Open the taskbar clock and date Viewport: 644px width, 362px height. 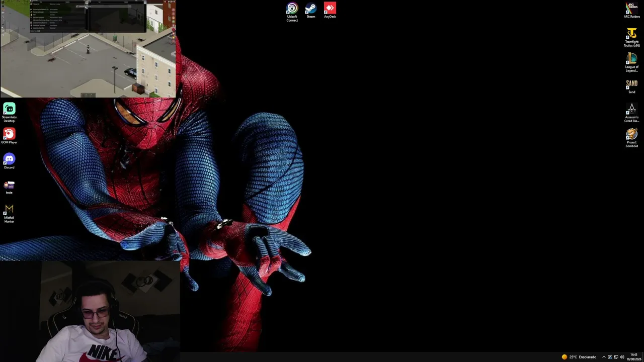[633, 357]
